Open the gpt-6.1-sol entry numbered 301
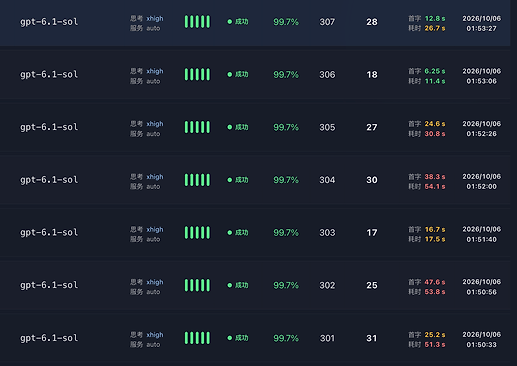The image size is (517, 366). [x=49, y=338]
